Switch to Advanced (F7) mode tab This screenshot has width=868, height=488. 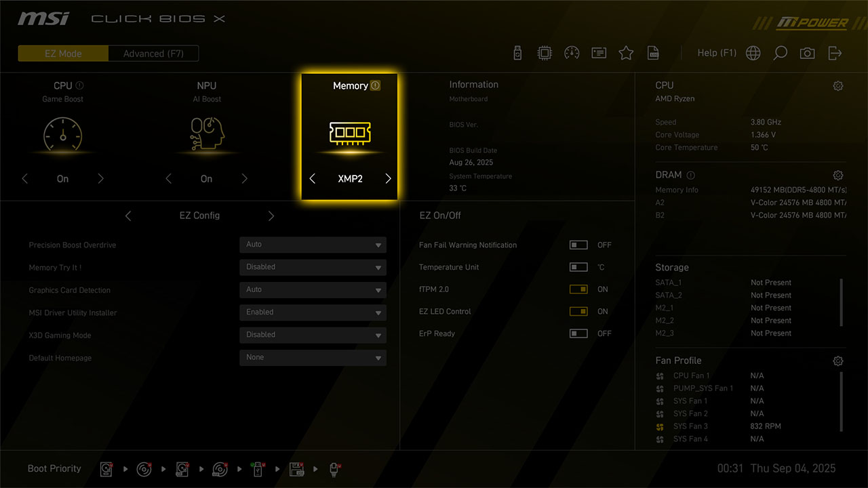[x=153, y=54]
